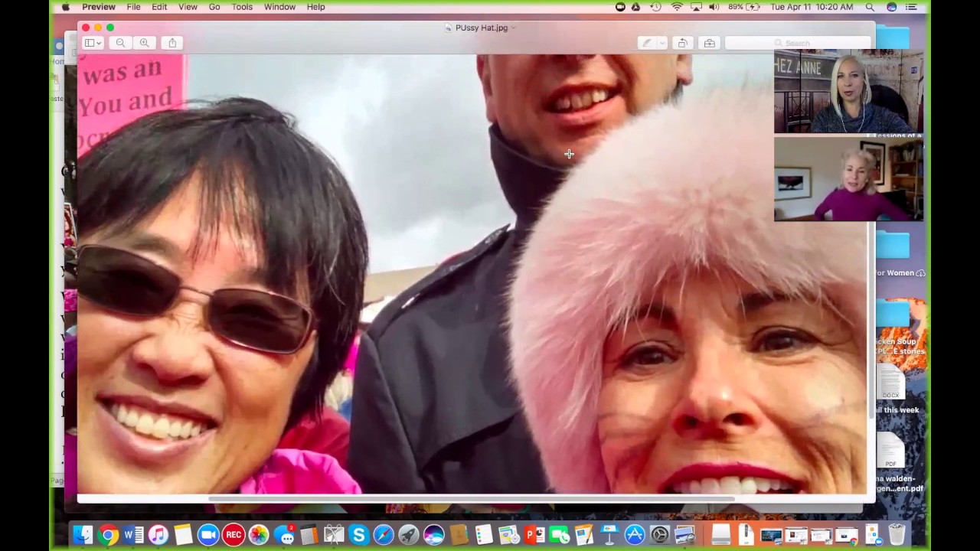Open the title dropdown beside PUssy Hat.jpg
The image size is (980, 551).
(513, 28)
